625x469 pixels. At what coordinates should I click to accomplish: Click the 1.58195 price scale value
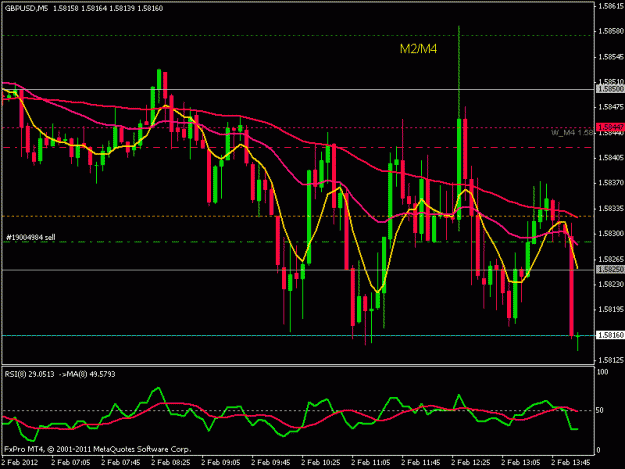[611, 310]
